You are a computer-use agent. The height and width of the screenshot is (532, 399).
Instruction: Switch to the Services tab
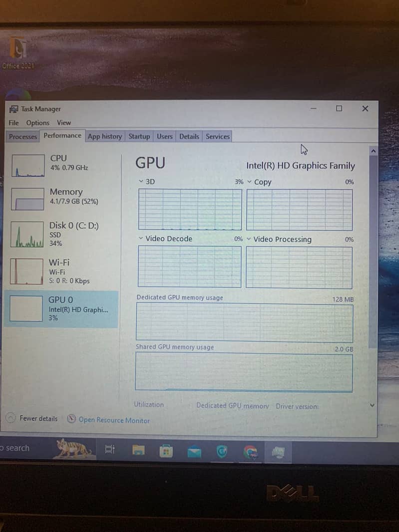(x=218, y=136)
